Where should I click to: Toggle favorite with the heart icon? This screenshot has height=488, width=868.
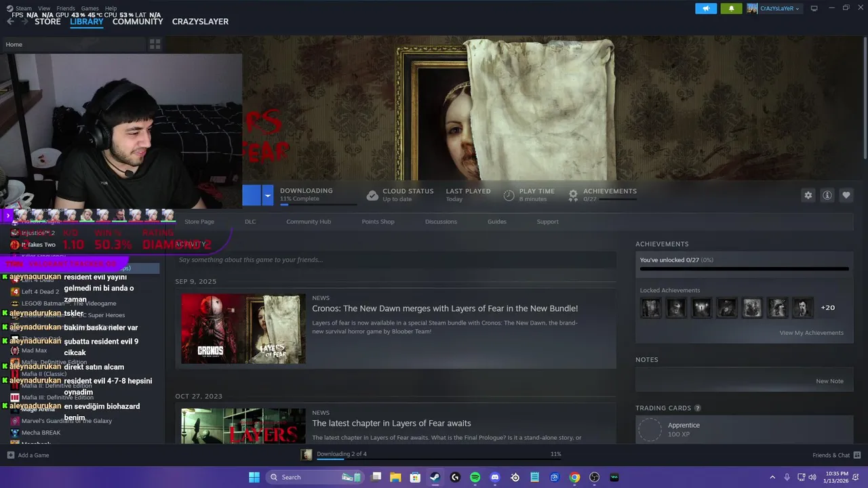[x=846, y=195]
